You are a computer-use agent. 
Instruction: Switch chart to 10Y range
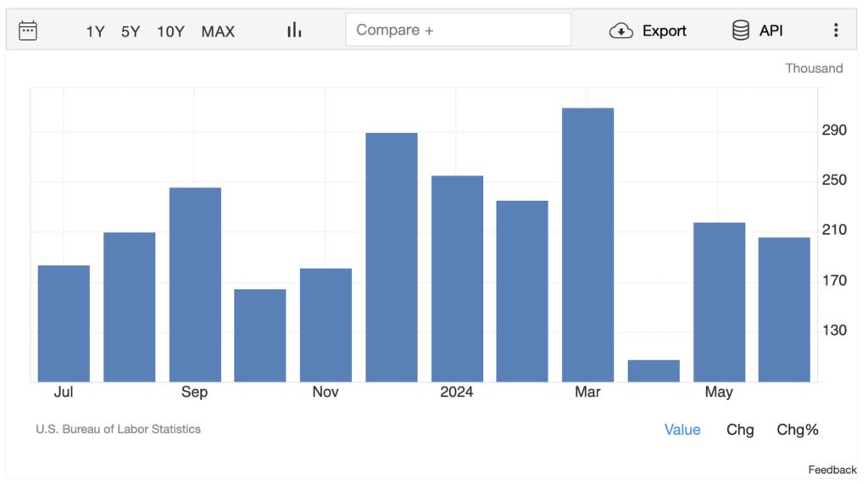[170, 31]
